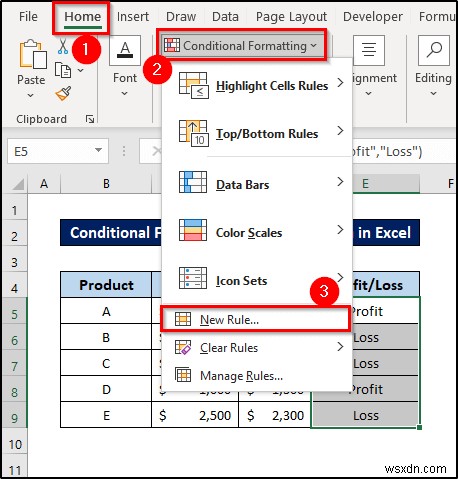The width and height of the screenshot is (458, 479).
Task: Open the Conditional Formatting button
Action: click(242, 45)
